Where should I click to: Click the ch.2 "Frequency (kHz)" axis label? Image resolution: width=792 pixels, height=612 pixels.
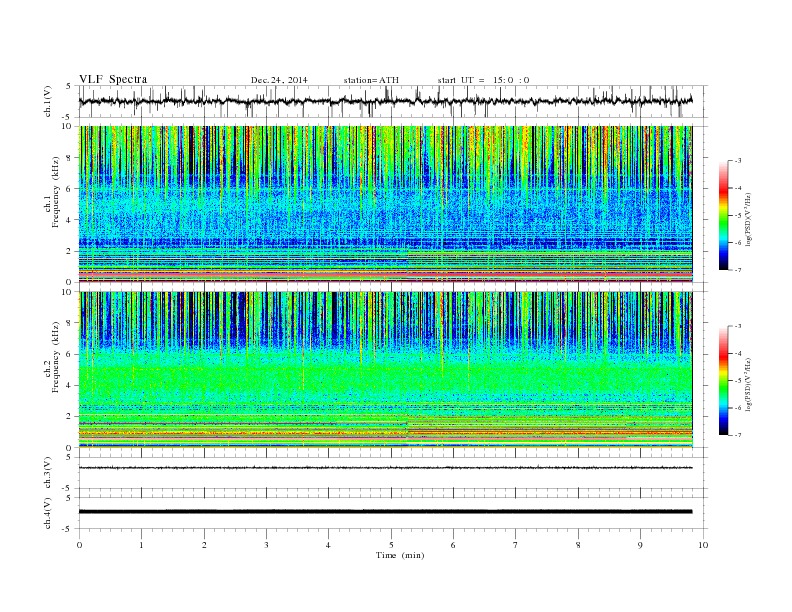pyautogui.click(x=56, y=356)
